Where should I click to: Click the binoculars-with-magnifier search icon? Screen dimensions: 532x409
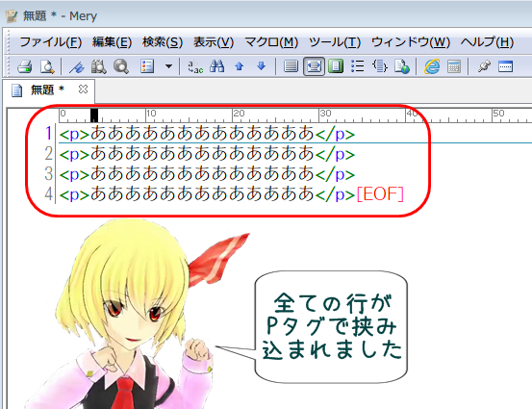point(99,66)
